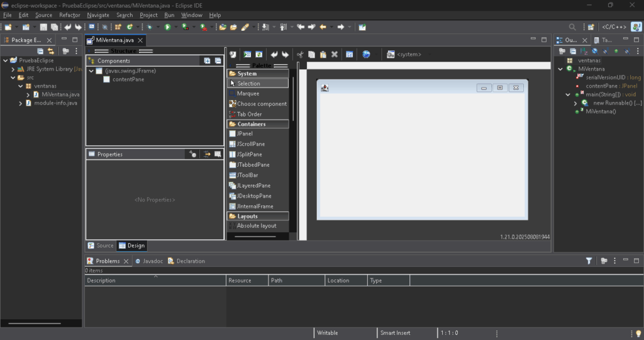The image size is (644, 340).
Task: Click the Save All icon in the toolbar
Action: pos(54,27)
